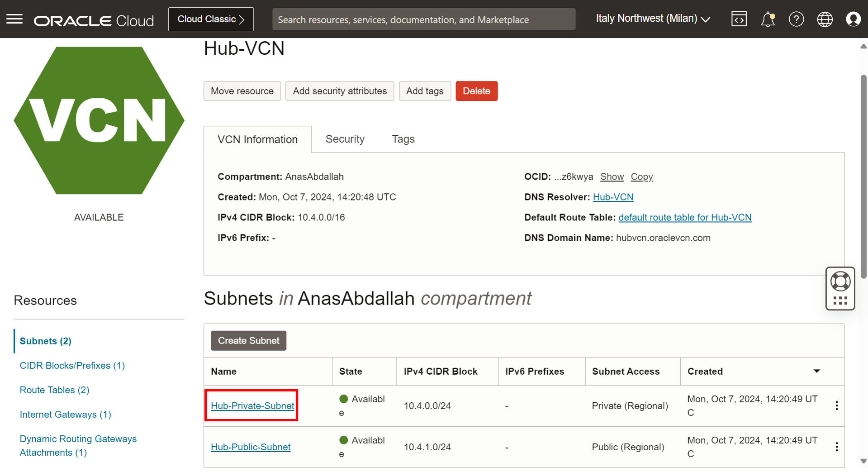Switch to Cloud Classic console
Viewport: 868px width, 472px height.
(211, 19)
